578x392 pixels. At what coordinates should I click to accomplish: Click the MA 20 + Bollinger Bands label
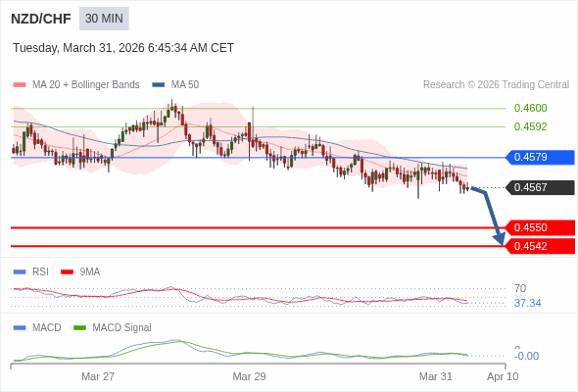pyautogui.click(x=86, y=85)
